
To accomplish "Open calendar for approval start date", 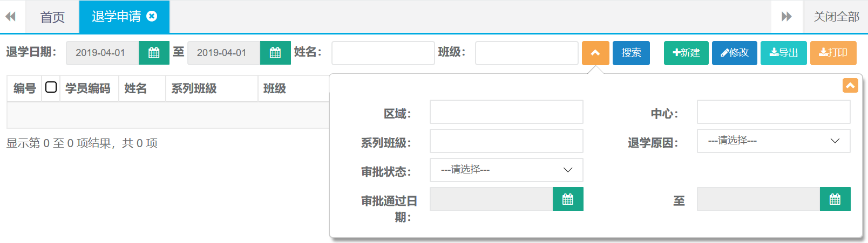I will pyautogui.click(x=568, y=199).
